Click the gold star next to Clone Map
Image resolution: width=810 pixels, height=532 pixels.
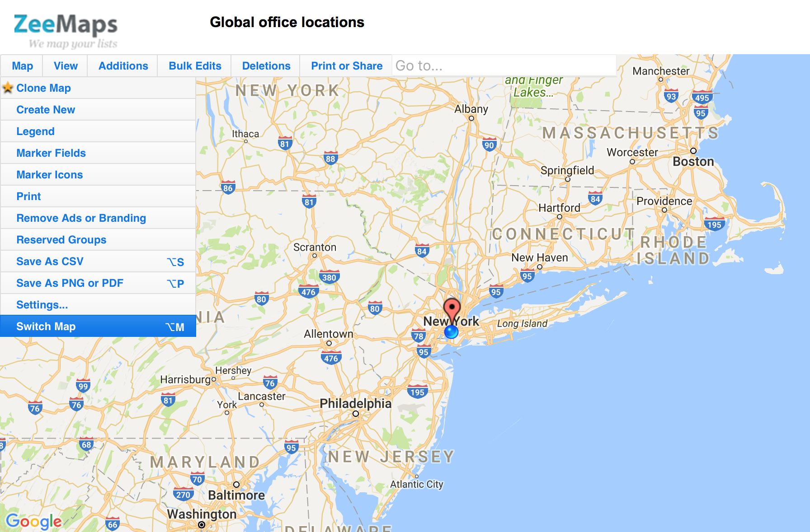pyautogui.click(x=8, y=88)
